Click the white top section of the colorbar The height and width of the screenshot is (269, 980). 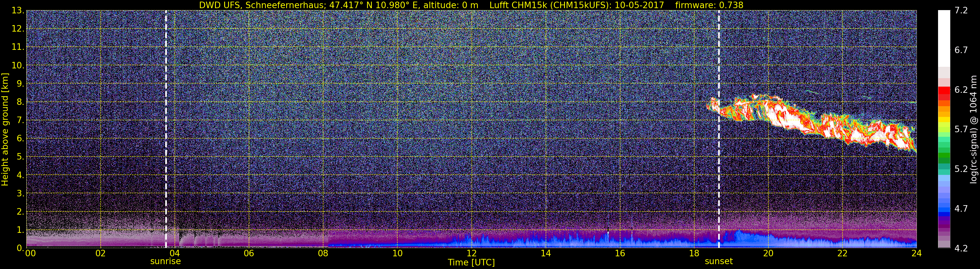click(x=944, y=38)
